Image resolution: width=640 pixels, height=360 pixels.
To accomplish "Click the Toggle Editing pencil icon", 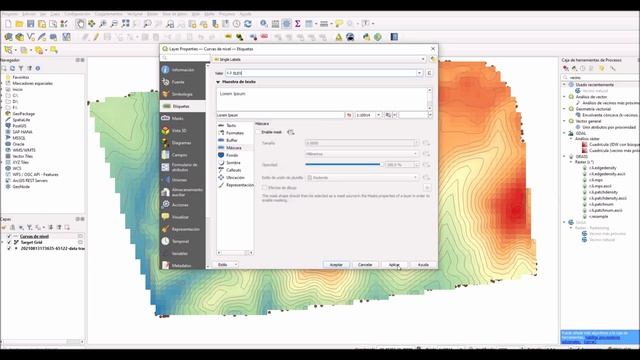I will [96, 37].
